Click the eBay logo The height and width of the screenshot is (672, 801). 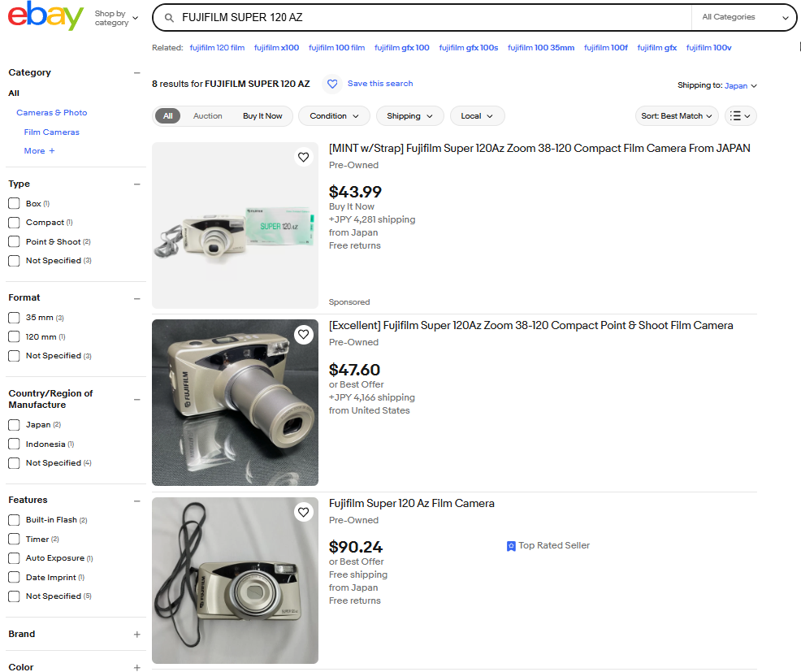[x=45, y=15]
